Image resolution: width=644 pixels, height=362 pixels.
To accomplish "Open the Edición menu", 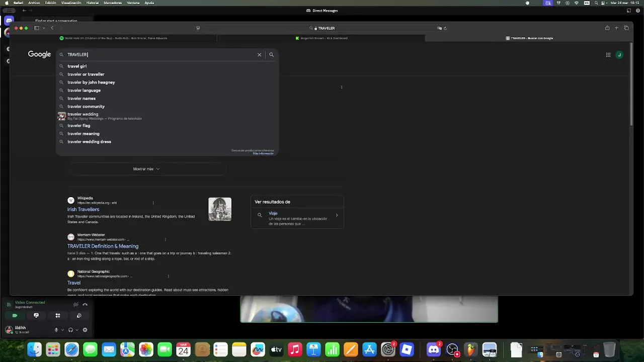I will [50, 3].
